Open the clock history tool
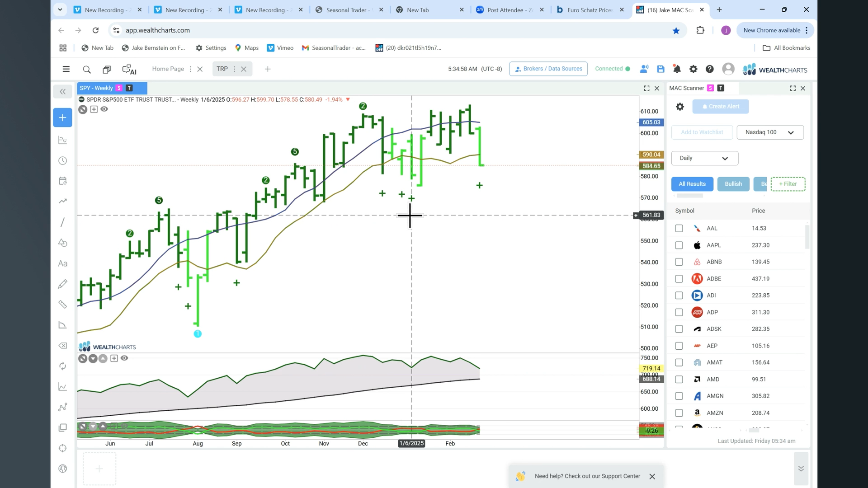This screenshot has width=868, height=488. (x=63, y=161)
